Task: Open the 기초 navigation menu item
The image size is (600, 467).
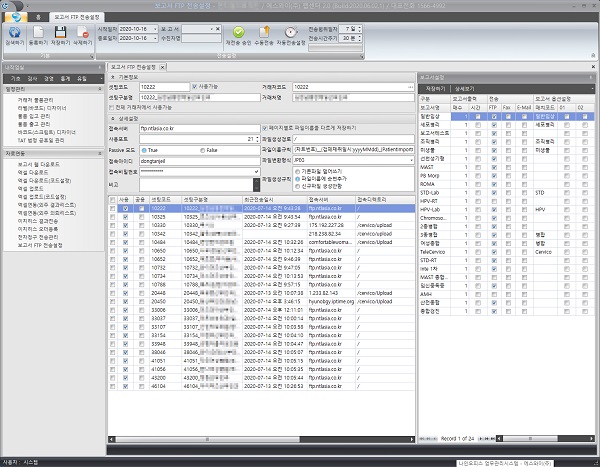Action: point(15,79)
